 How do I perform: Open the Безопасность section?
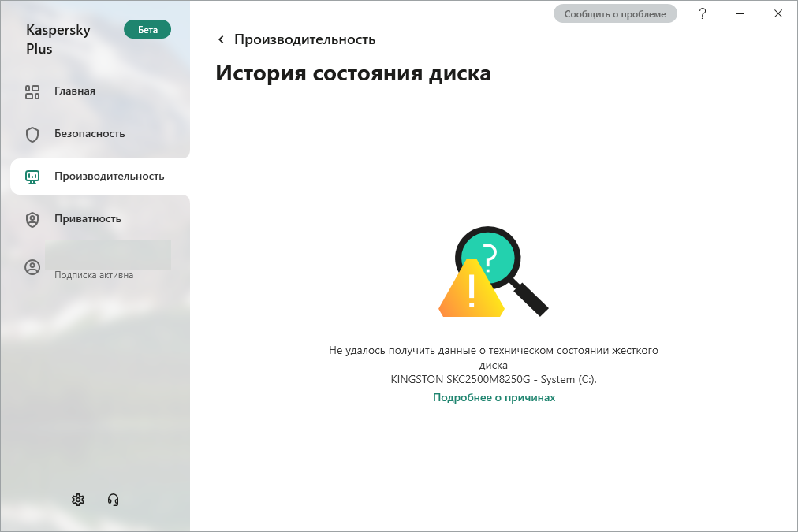click(90, 134)
